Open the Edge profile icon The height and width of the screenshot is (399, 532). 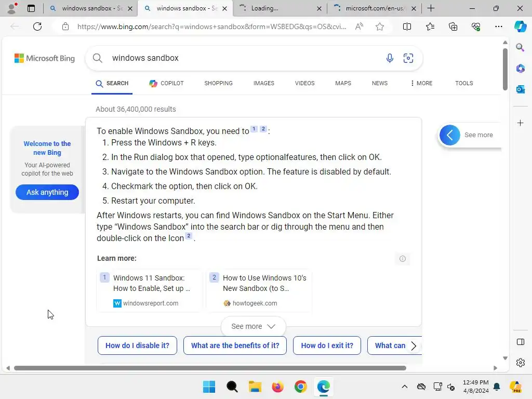click(x=12, y=8)
